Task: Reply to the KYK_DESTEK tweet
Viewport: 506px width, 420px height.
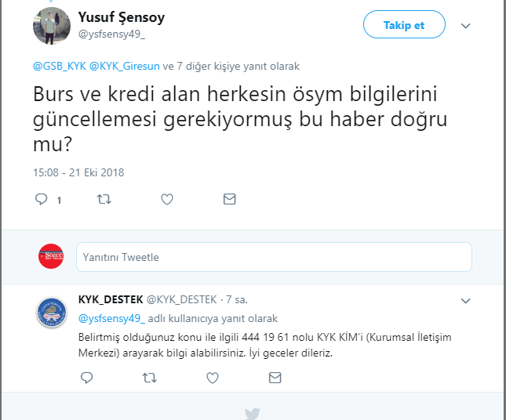Action: 87,378
